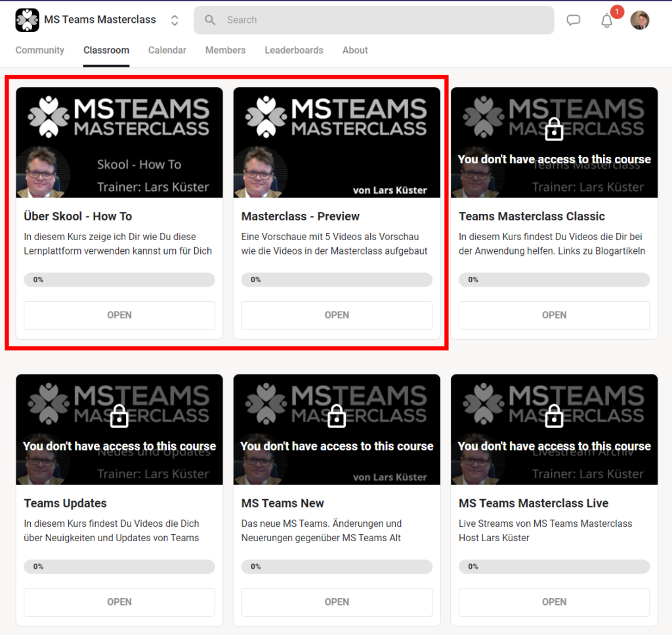This screenshot has width=672, height=635.
Task: Click the Teams Masterclass Classic title
Action: pyautogui.click(x=532, y=216)
